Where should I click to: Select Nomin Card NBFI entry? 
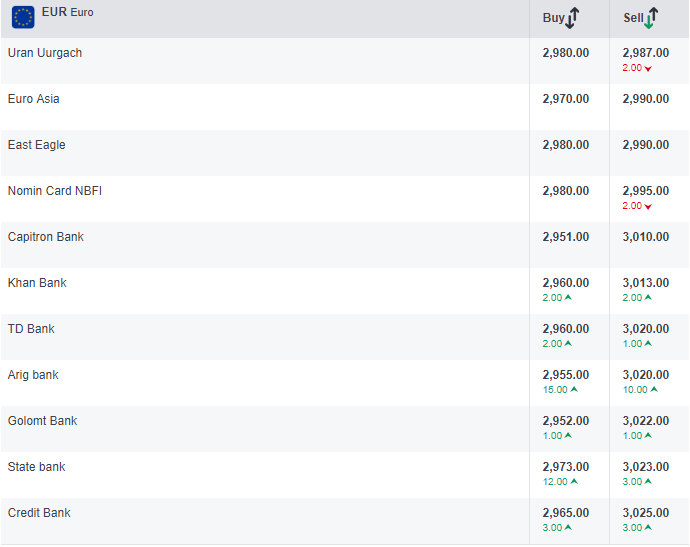coord(54,191)
